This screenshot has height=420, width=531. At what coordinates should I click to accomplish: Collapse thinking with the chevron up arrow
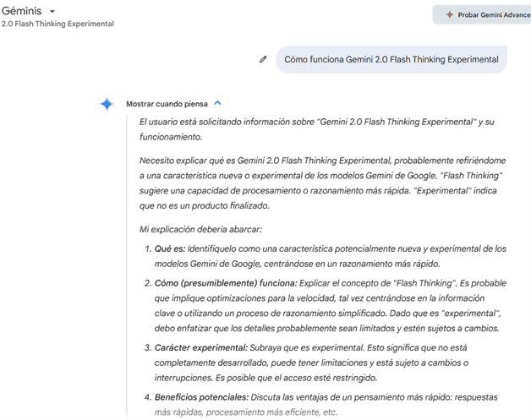217,103
